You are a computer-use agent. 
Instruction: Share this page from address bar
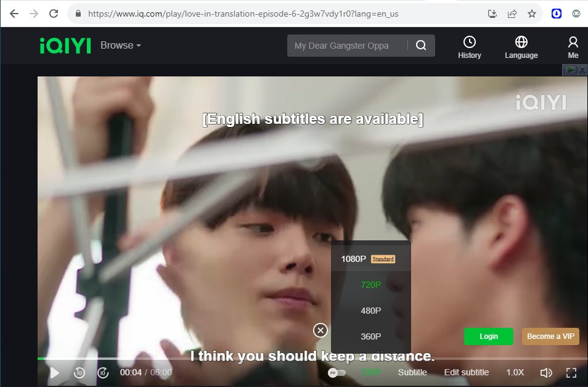pos(512,14)
